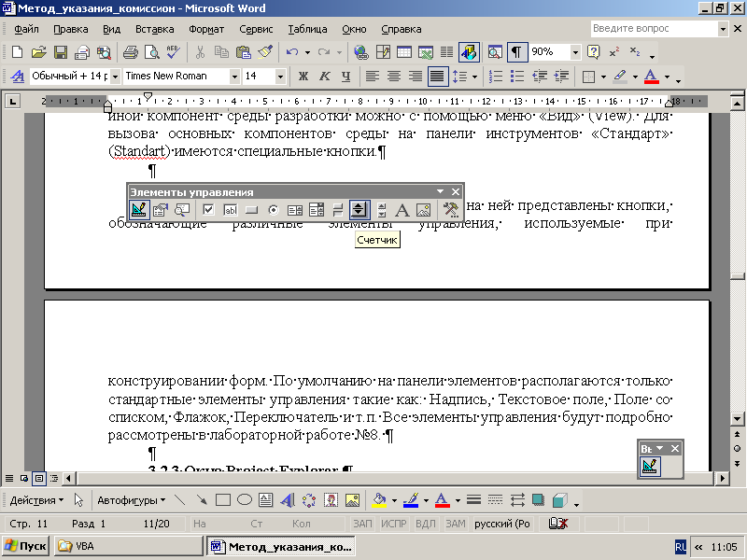Toggle bold Ж formatting
This screenshot has width=747, height=560.
[303, 77]
